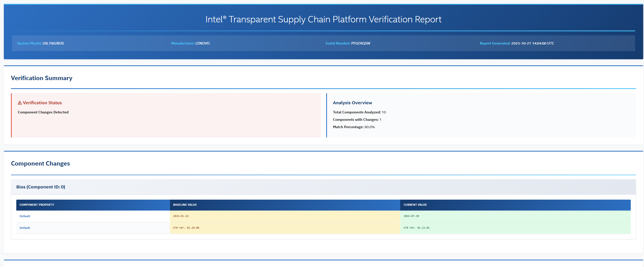
Task: Click the Verification Status alert box
Action: point(166,115)
